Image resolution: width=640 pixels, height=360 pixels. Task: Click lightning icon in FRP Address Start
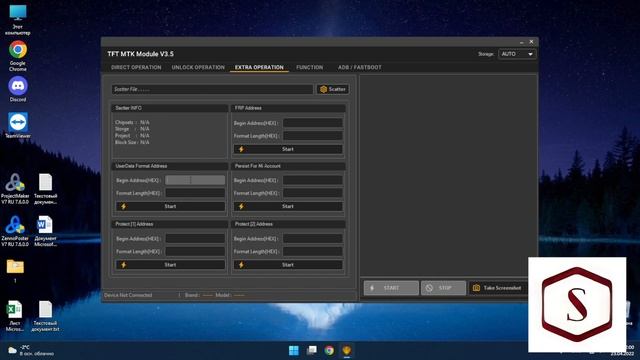241,149
